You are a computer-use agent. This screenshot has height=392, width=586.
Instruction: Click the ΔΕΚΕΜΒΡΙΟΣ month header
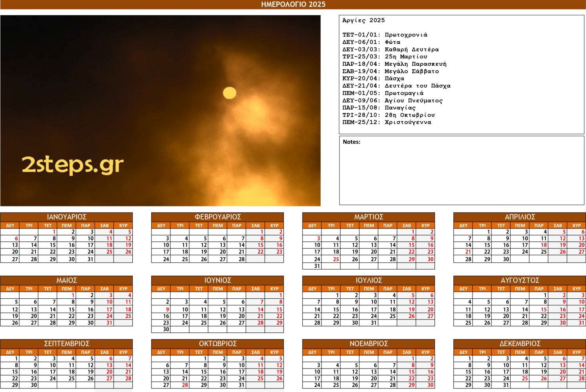[x=520, y=344]
